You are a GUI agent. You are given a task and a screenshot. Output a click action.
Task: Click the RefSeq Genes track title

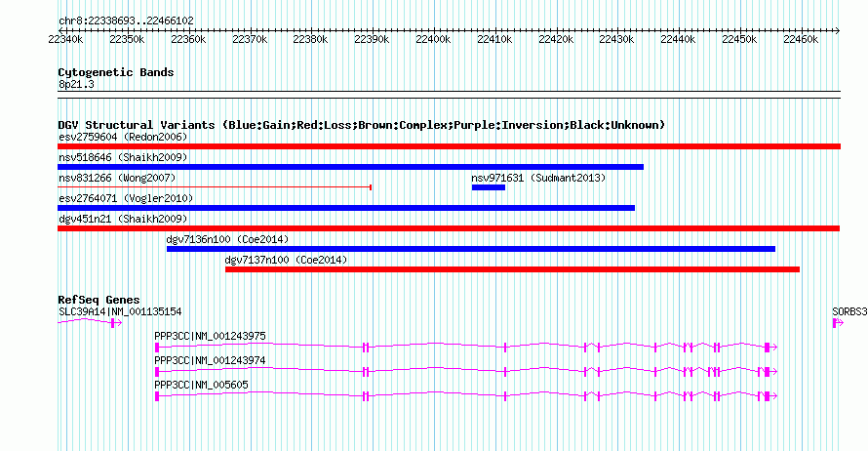pos(99,300)
